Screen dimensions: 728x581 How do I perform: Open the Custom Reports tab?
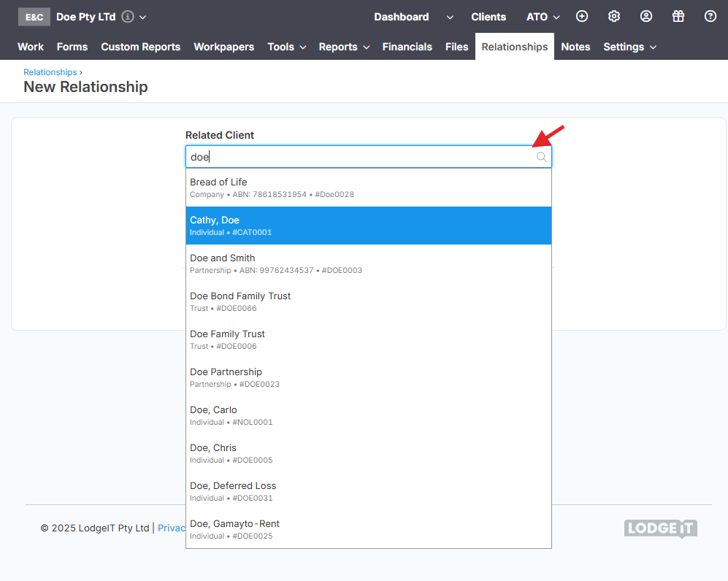[141, 47]
